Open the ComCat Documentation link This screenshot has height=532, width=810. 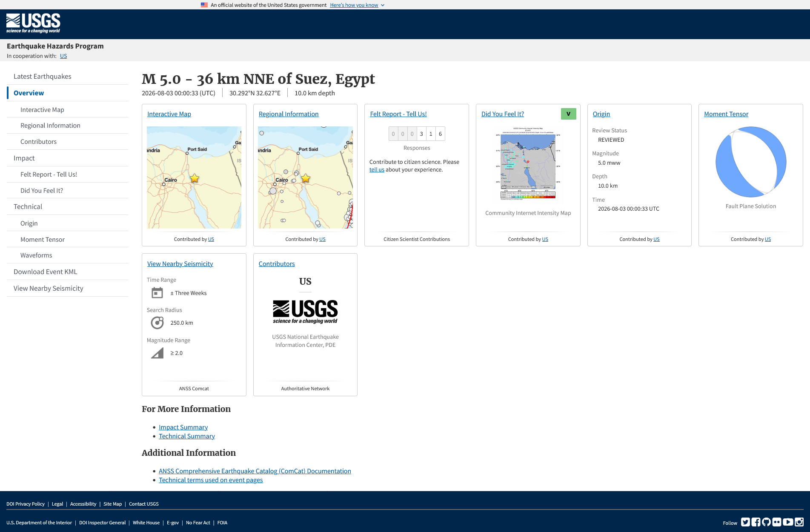click(x=255, y=471)
